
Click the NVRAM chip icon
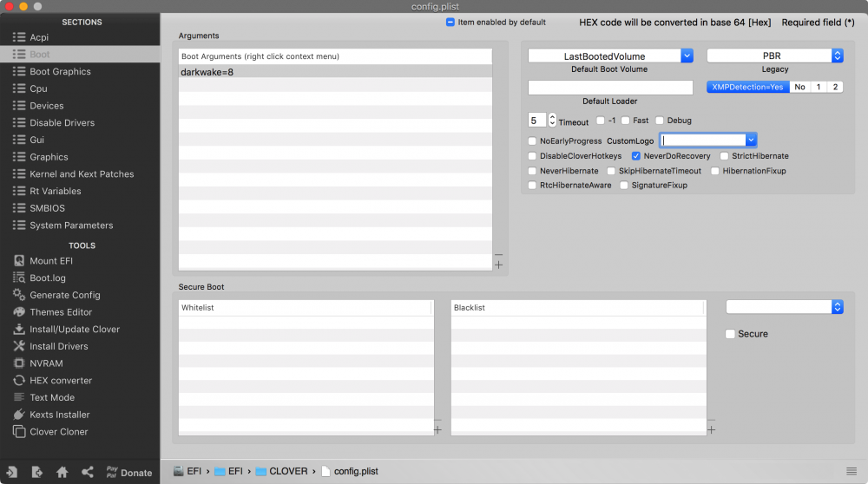tap(19, 363)
